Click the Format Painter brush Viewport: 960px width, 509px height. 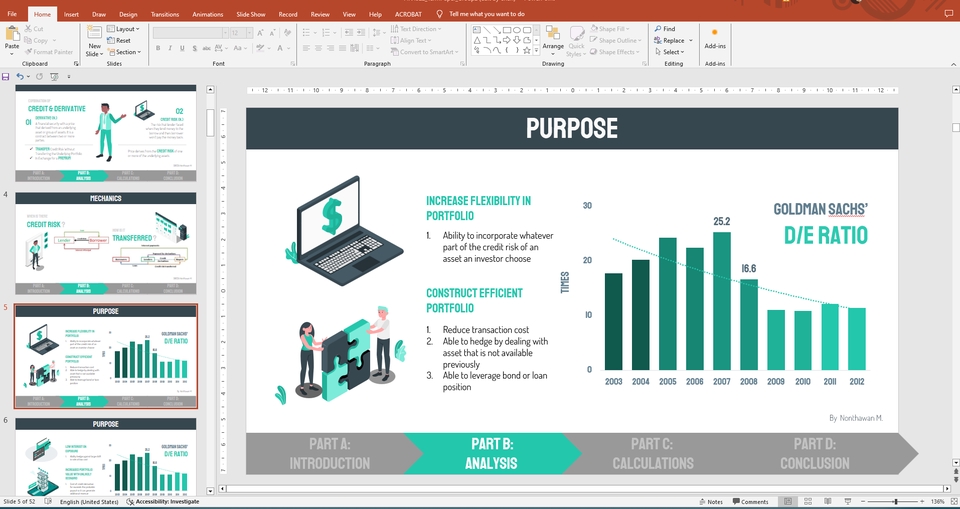[49, 52]
